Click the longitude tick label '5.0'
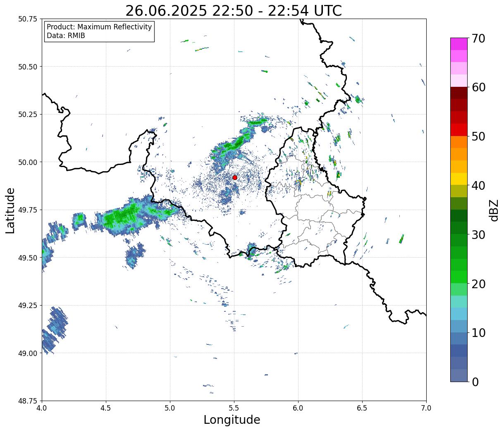The width and height of the screenshot is (504, 430). pos(170,408)
